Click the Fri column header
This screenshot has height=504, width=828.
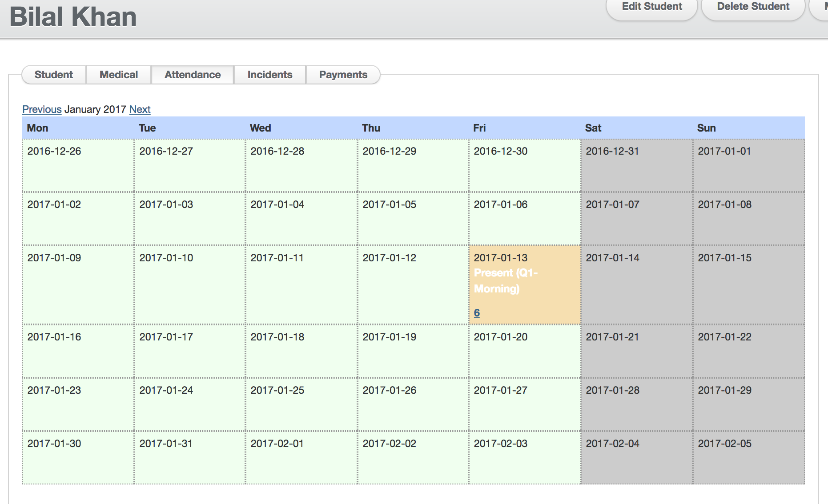479,128
